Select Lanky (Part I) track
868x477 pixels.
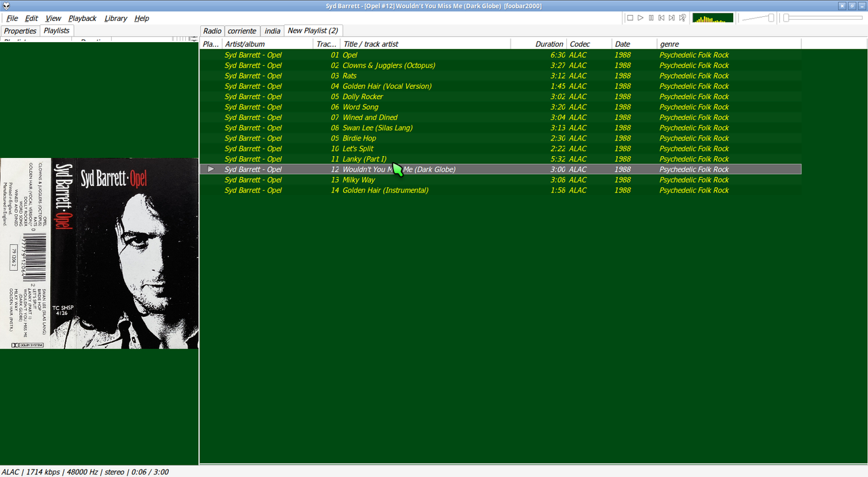click(500, 159)
